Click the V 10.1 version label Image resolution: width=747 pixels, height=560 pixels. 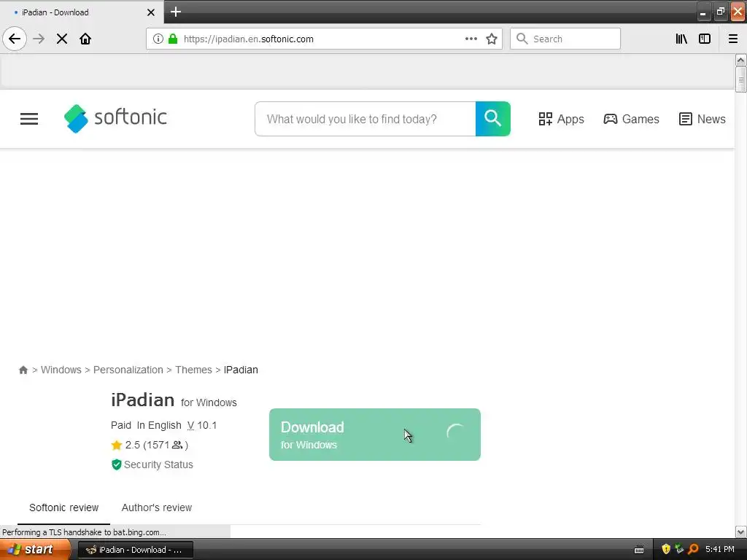coord(202,425)
